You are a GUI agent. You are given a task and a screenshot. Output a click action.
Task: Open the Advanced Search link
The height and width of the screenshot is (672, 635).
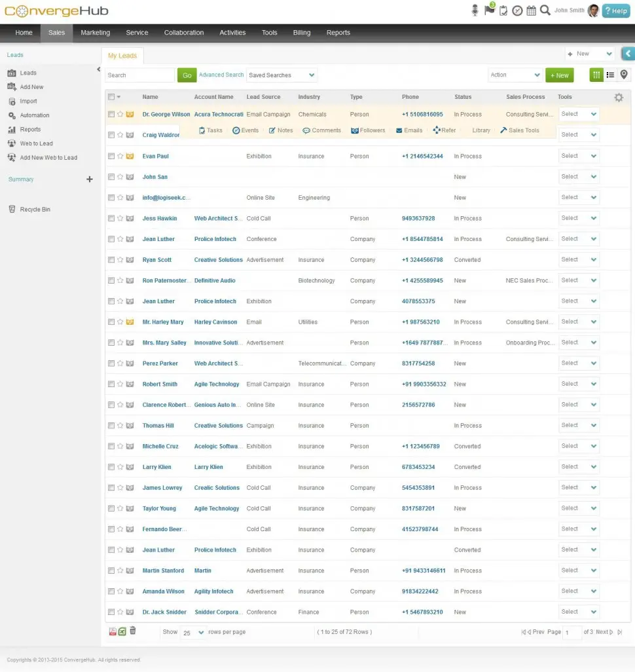(221, 75)
